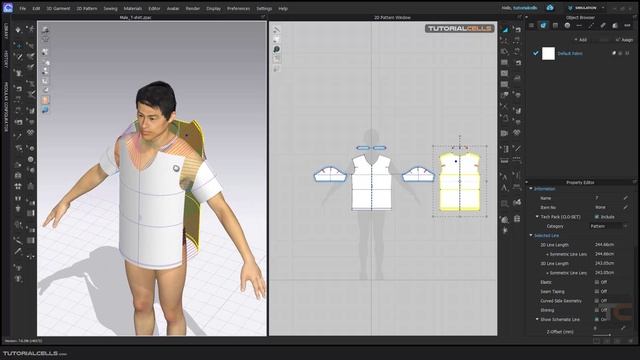Click the skin-colored avatar display icon in 3D viewport
The image size is (640, 360).
coord(45,100)
